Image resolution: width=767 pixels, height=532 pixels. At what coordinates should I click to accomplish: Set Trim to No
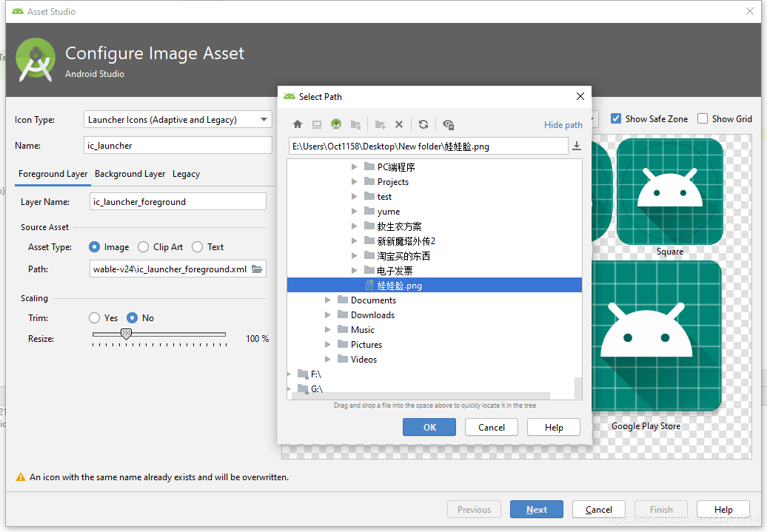pyautogui.click(x=132, y=318)
